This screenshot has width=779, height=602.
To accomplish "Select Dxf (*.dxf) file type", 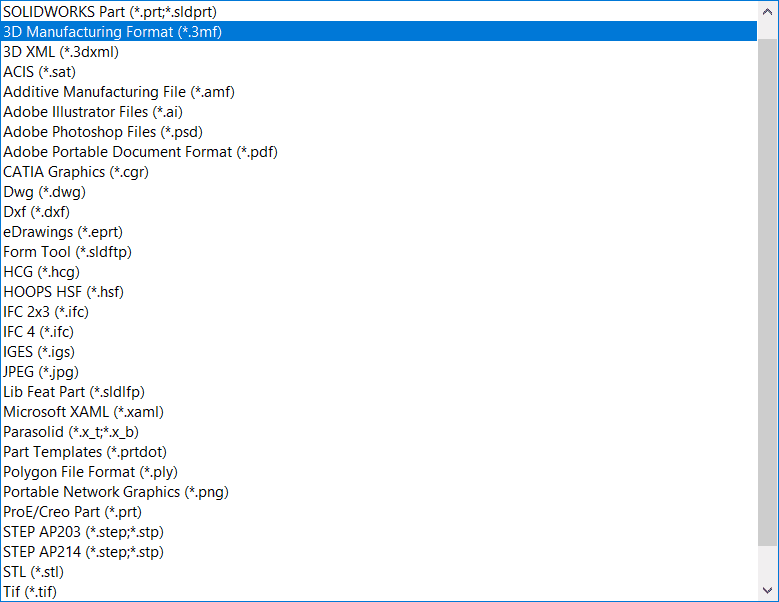I will click(379, 212).
